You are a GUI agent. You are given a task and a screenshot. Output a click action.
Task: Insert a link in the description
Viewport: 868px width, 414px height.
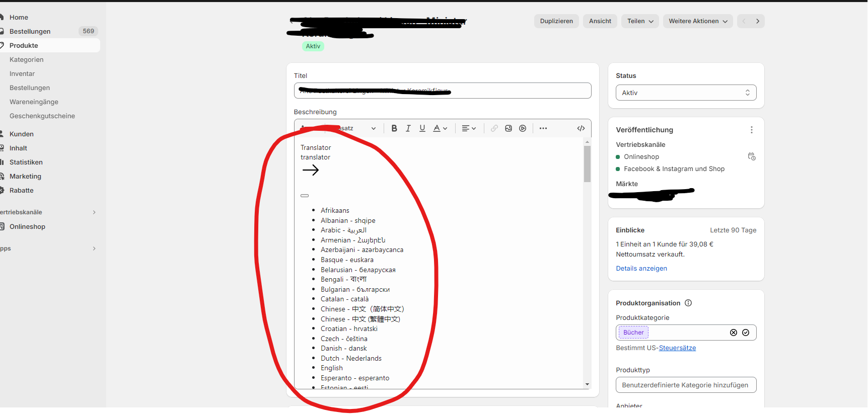[494, 128]
